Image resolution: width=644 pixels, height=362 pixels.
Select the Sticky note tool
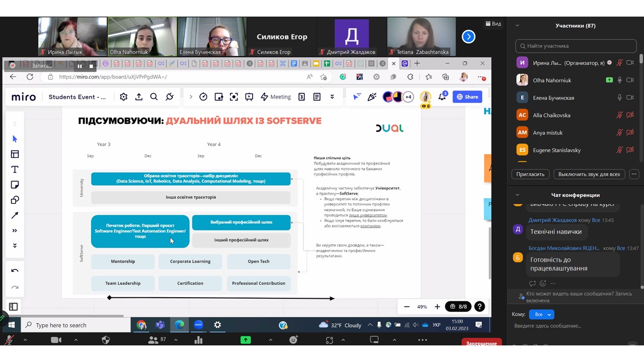(x=15, y=185)
